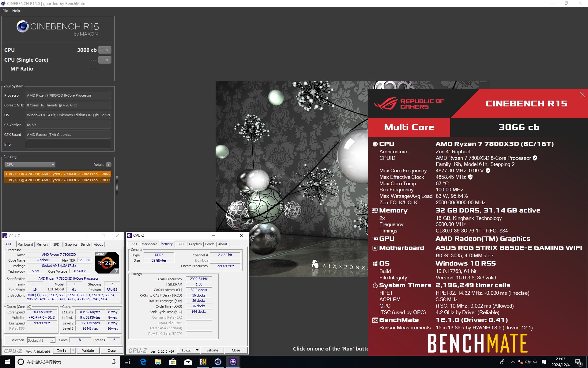Expand Tools dropdown arrow in processor CPU-Z window
This screenshot has height=368, width=588.
73,351
